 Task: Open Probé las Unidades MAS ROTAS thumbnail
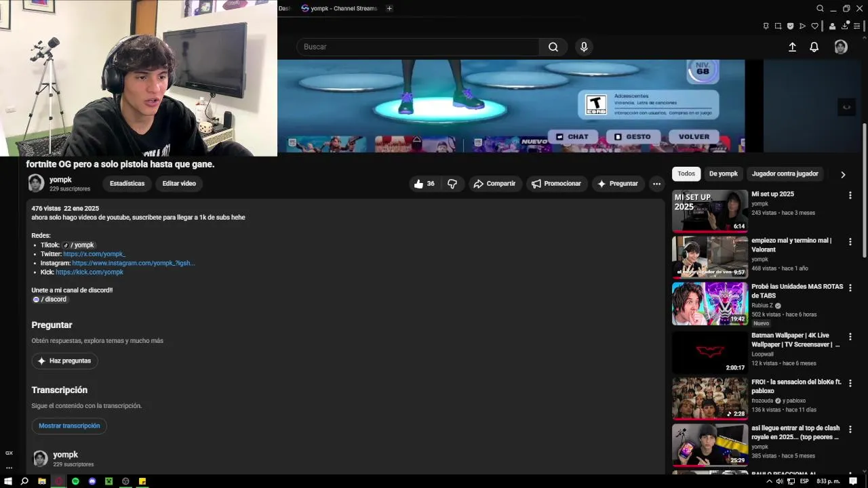click(710, 304)
